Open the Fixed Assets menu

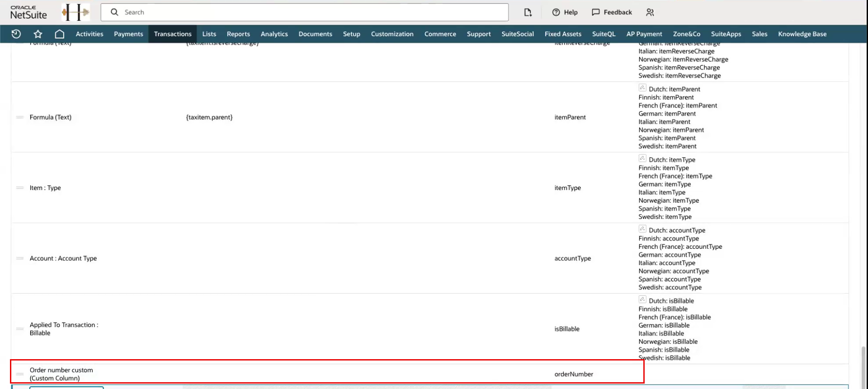tap(563, 34)
